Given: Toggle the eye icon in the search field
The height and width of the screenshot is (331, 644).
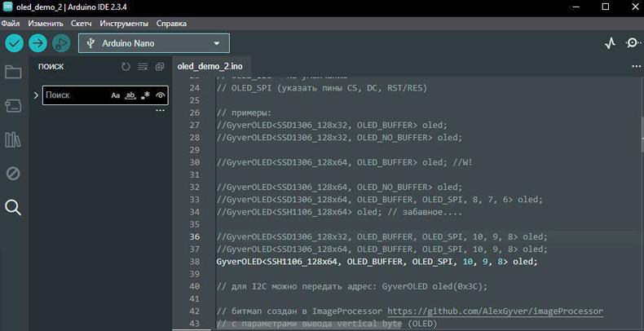Looking at the screenshot, I should (160, 95).
